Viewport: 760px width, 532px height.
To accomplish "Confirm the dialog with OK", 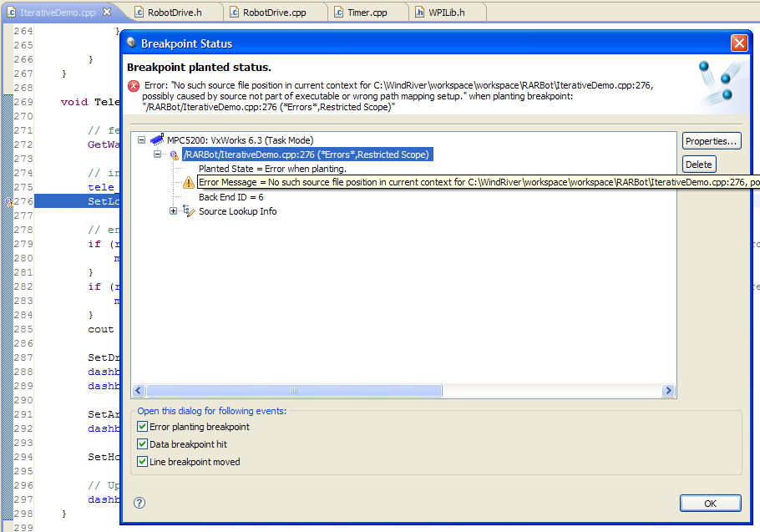I will 710,504.
